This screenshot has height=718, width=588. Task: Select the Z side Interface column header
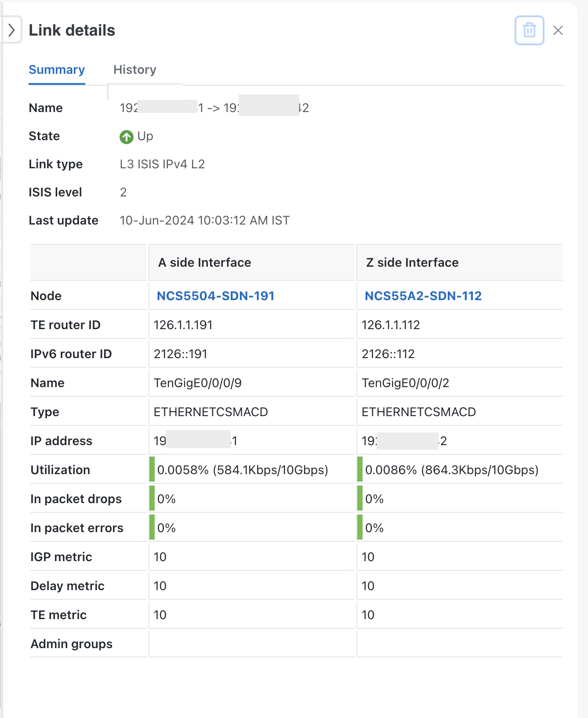(460, 262)
